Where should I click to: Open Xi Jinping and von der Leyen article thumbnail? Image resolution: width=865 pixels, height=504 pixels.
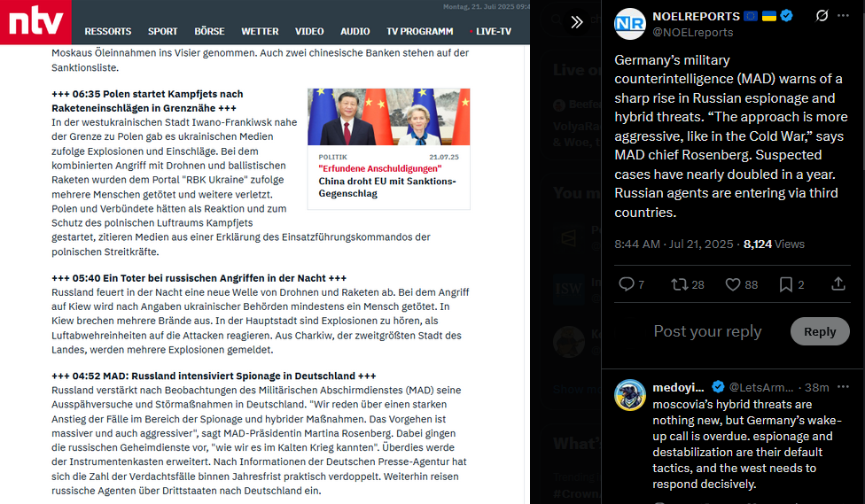[389, 117]
